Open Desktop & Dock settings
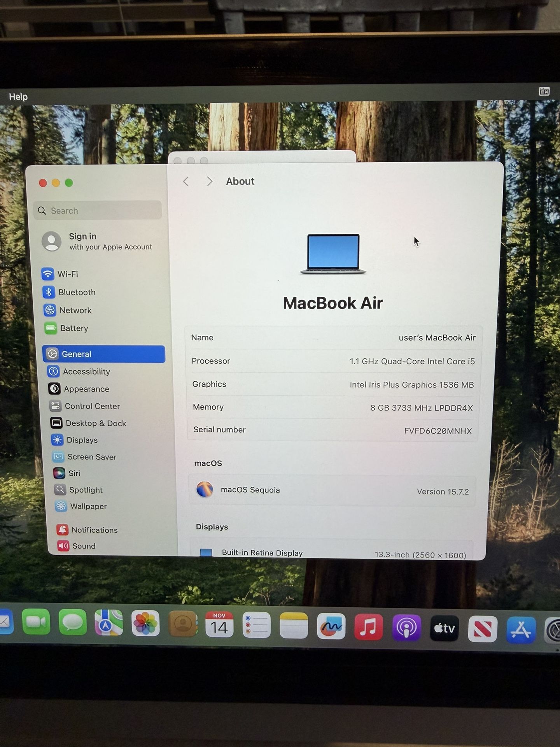 coord(88,423)
